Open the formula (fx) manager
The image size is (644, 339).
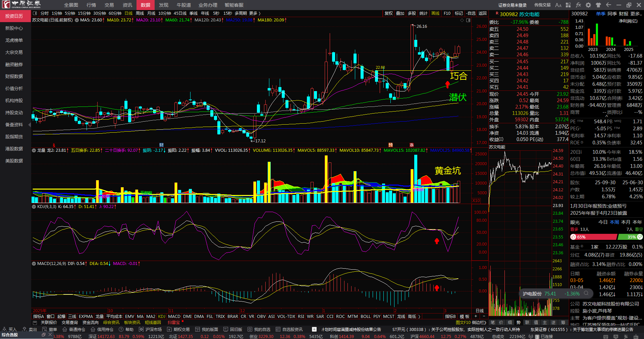[x=578, y=5]
